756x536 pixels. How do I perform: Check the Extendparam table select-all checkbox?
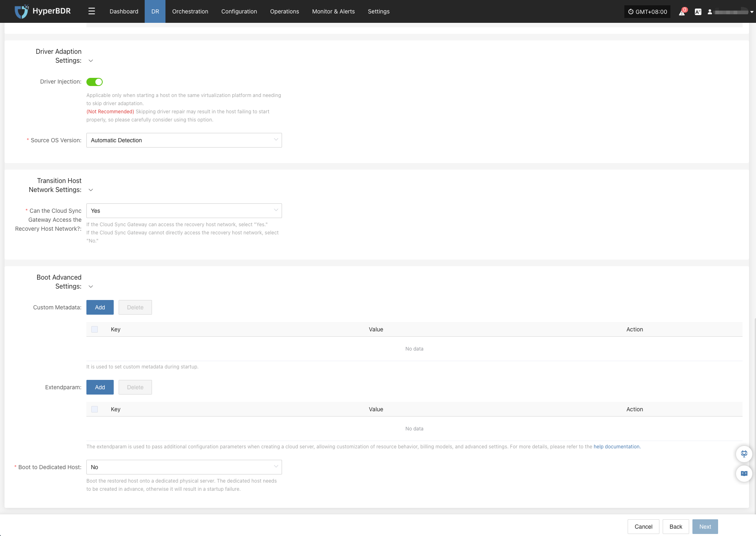(x=95, y=409)
